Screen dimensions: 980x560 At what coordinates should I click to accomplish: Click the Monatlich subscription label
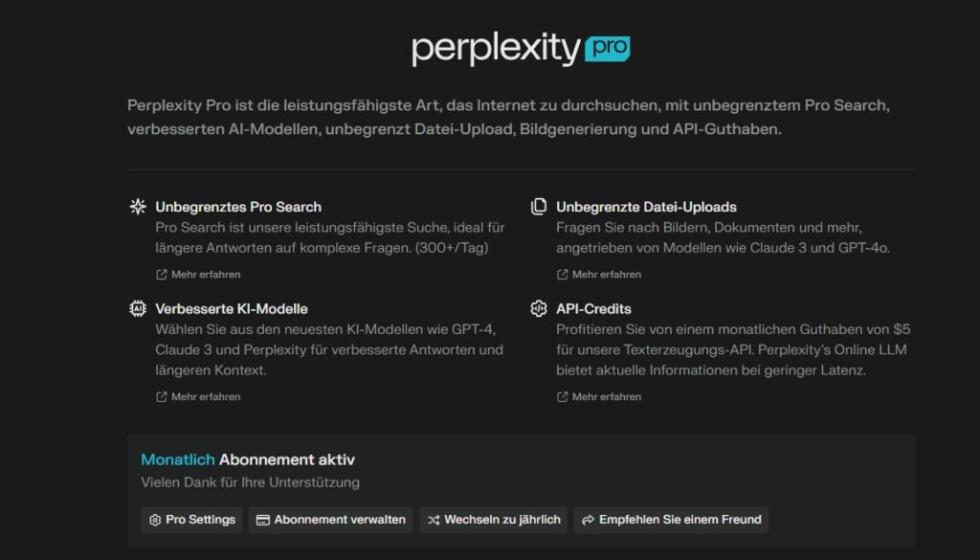tap(177, 459)
